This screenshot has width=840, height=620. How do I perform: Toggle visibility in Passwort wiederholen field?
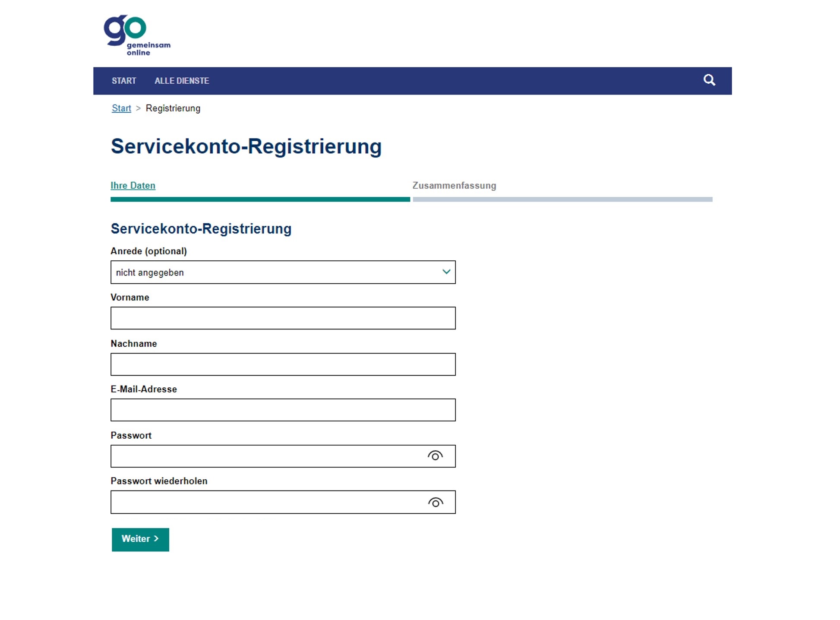(435, 502)
